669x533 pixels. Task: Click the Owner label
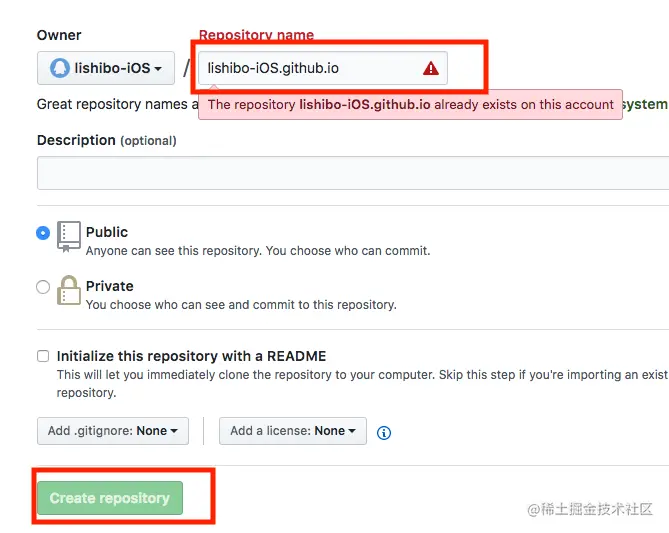[59, 35]
